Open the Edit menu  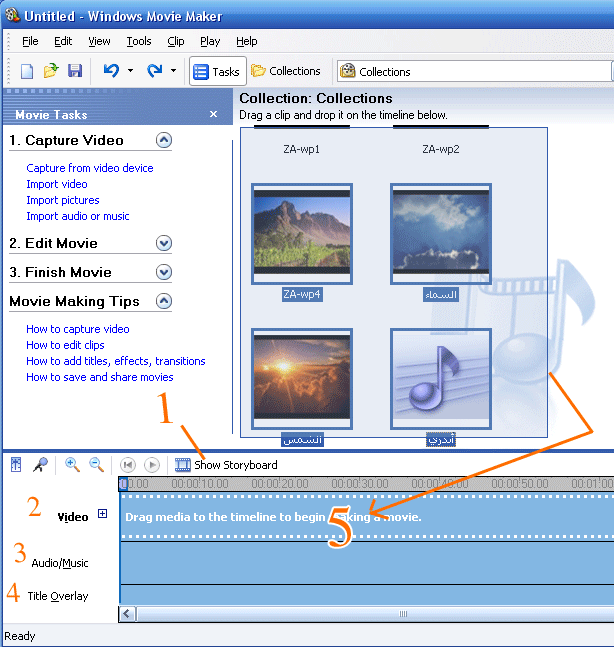click(x=63, y=41)
